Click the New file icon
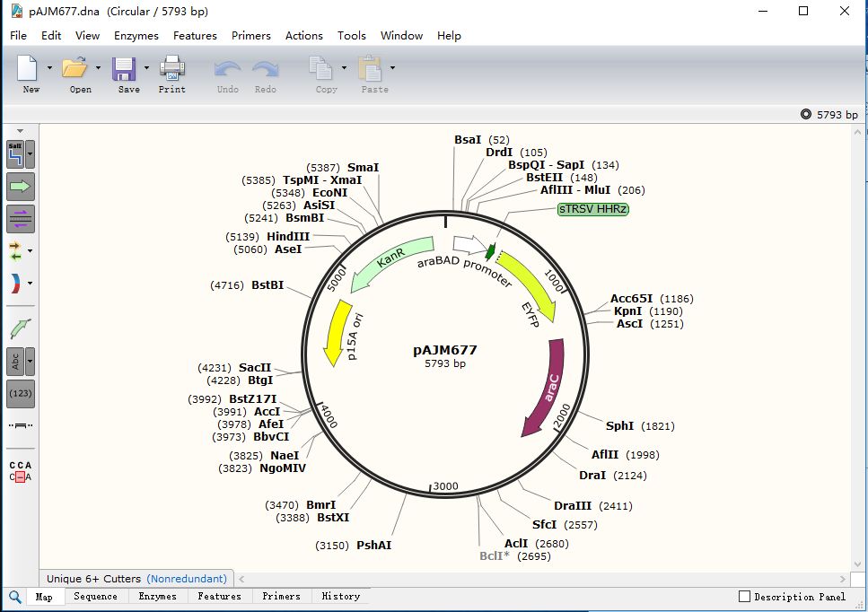This screenshot has height=612, width=868. (27, 68)
